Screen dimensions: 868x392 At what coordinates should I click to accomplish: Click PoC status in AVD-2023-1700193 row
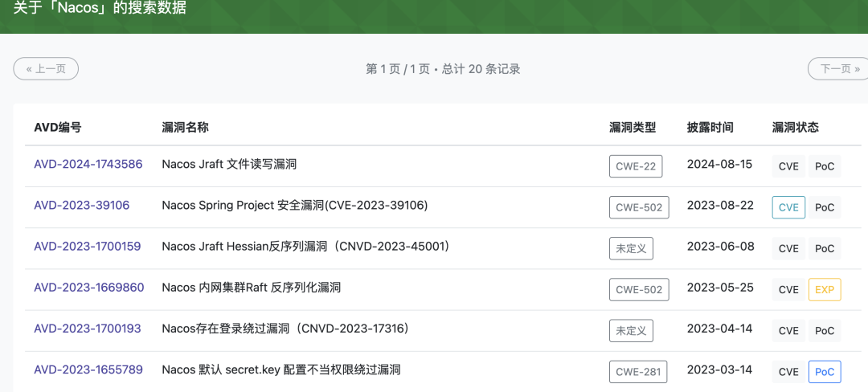(x=825, y=331)
